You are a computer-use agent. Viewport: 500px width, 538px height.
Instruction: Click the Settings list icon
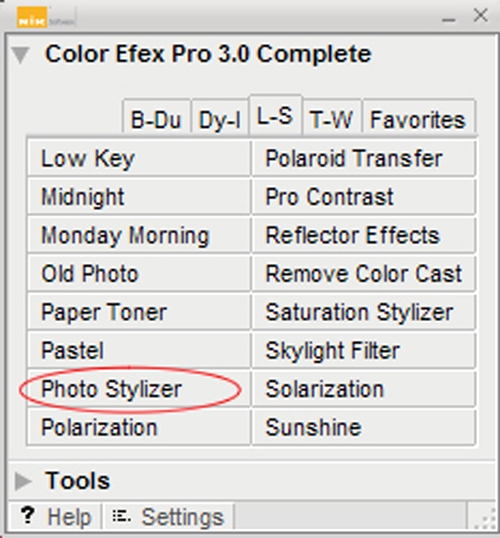[121, 516]
